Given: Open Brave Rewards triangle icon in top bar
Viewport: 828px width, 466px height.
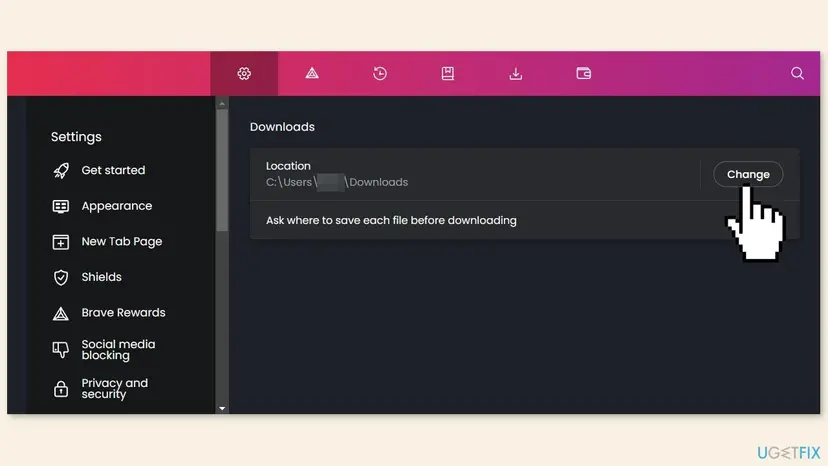Looking at the screenshot, I should click(312, 73).
